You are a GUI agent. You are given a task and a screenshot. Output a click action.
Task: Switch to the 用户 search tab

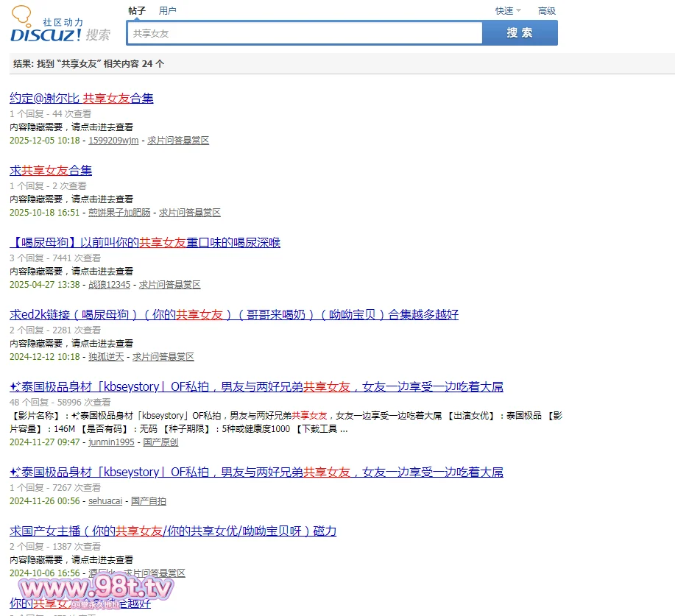168,11
